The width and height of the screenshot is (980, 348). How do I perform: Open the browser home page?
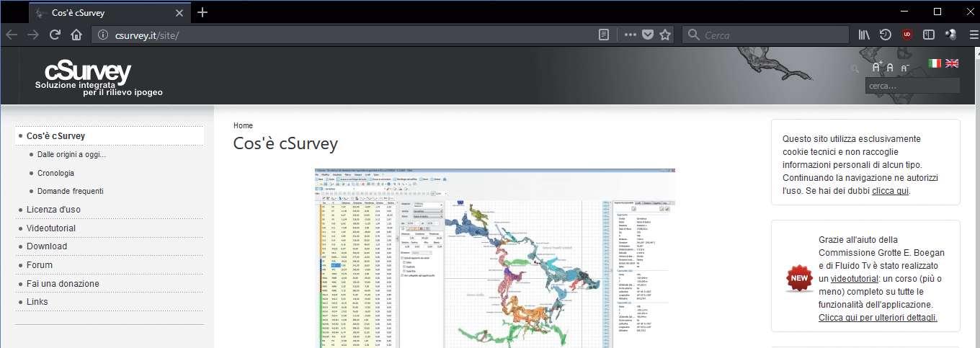pos(76,35)
